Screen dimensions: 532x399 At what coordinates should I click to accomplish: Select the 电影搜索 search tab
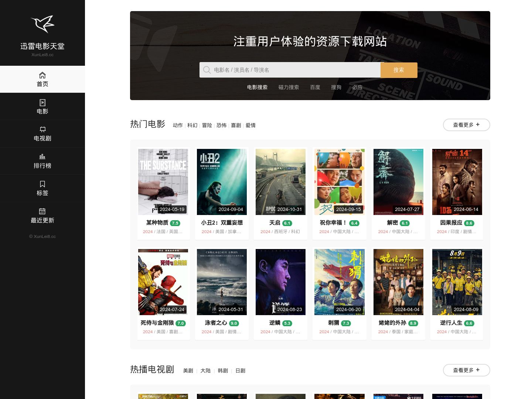point(258,87)
